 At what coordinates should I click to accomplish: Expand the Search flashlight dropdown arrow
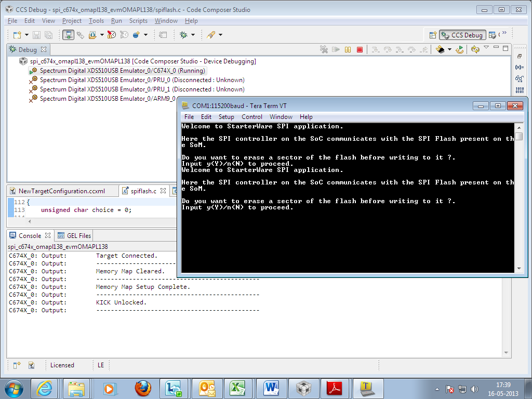point(220,35)
